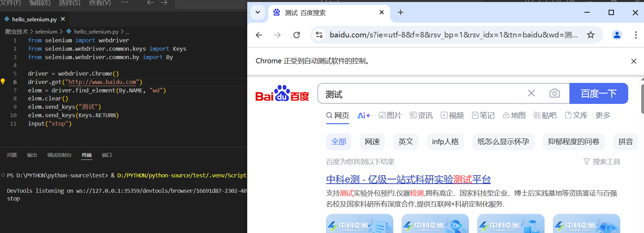Expand 更多 search categories
The image size is (644, 233).
[603, 115]
